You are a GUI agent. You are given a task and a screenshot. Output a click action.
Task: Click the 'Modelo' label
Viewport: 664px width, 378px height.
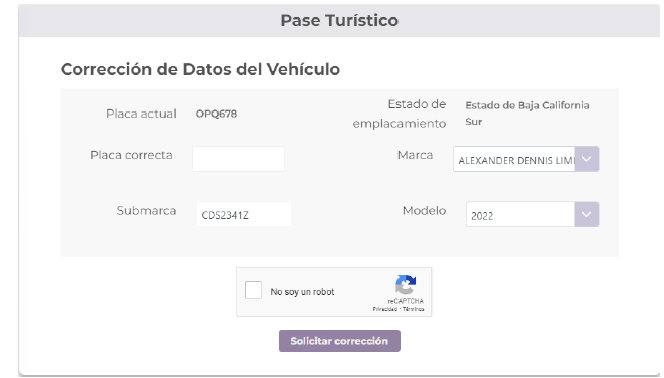click(424, 211)
